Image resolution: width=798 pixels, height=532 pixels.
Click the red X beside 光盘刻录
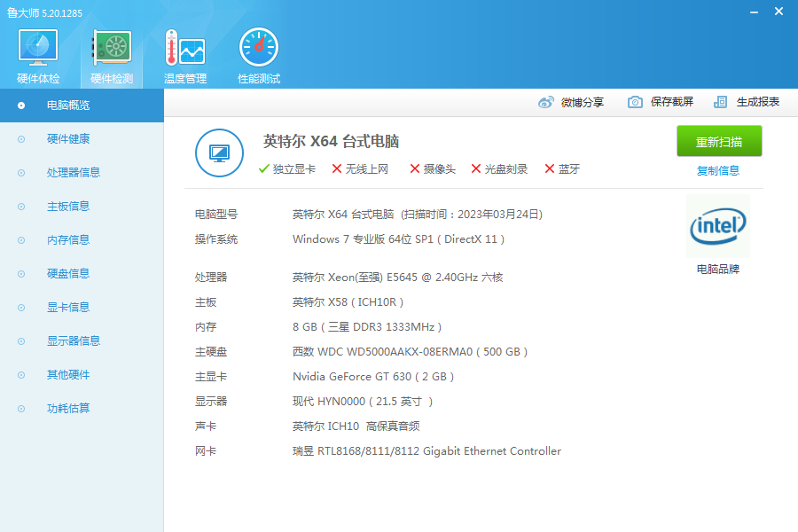tap(476, 168)
